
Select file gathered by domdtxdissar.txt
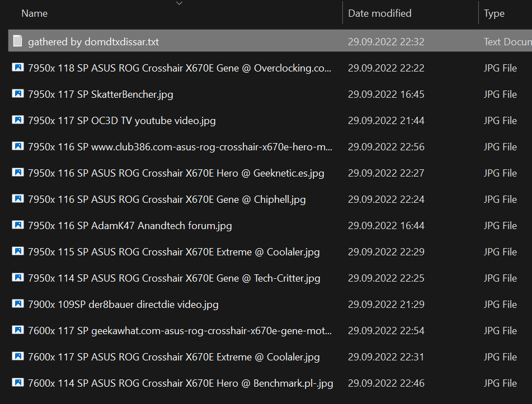click(x=93, y=42)
